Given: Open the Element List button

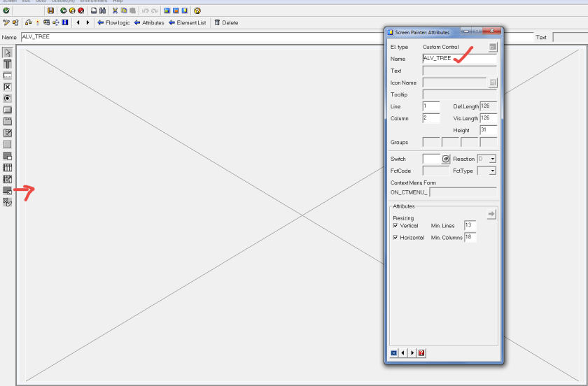Looking at the screenshot, I should pos(187,22).
